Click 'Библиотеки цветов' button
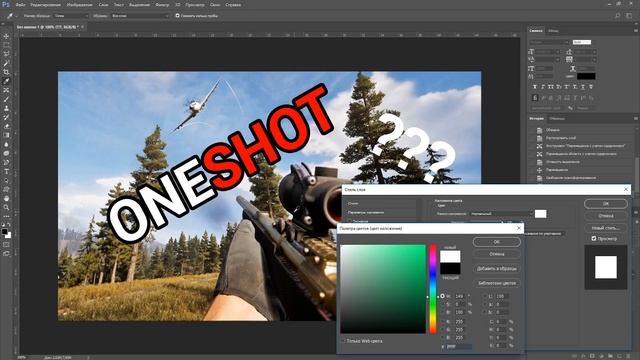 tap(497, 283)
